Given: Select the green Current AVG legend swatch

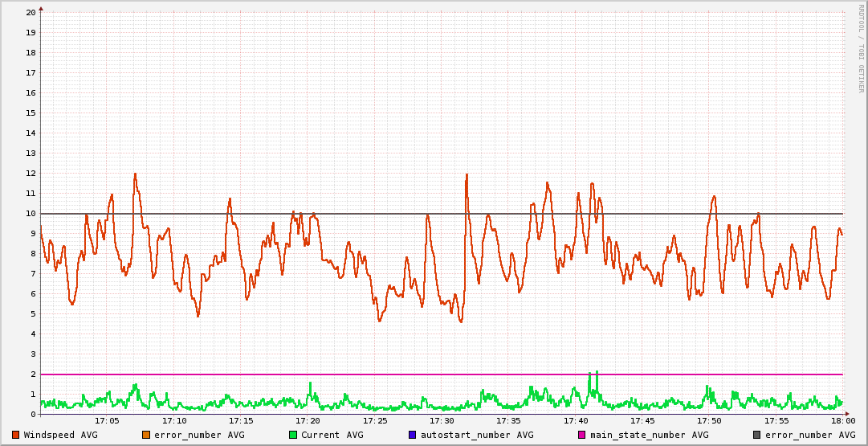Looking at the screenshot, I should (293, 435).
